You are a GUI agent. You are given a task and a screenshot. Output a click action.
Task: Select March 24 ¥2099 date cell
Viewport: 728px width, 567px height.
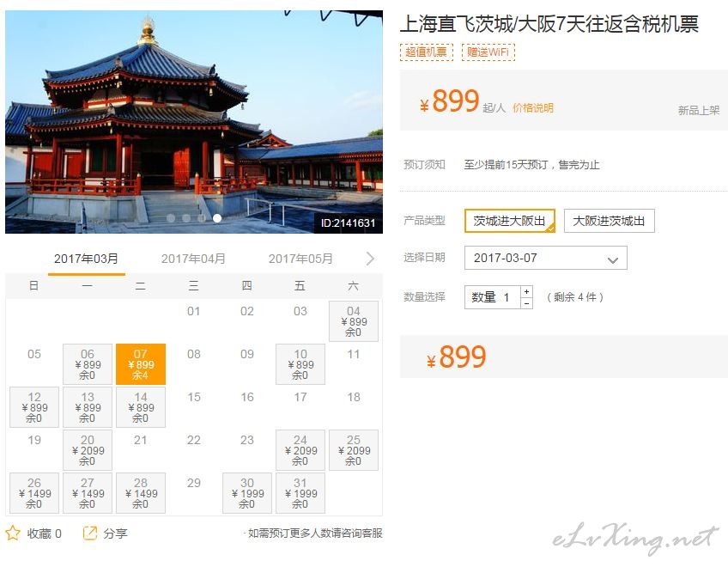(300, 450)
